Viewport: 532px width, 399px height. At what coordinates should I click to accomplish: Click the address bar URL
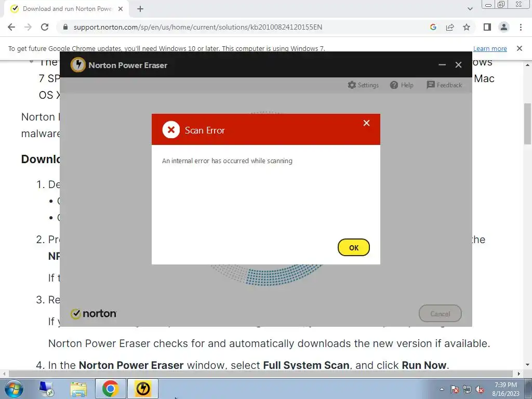pos(198,27)
